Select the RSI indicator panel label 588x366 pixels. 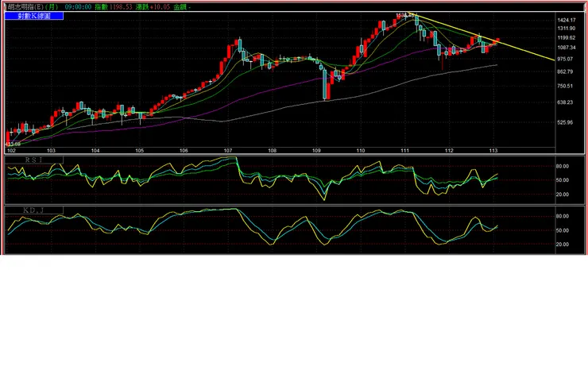[33, 160]
